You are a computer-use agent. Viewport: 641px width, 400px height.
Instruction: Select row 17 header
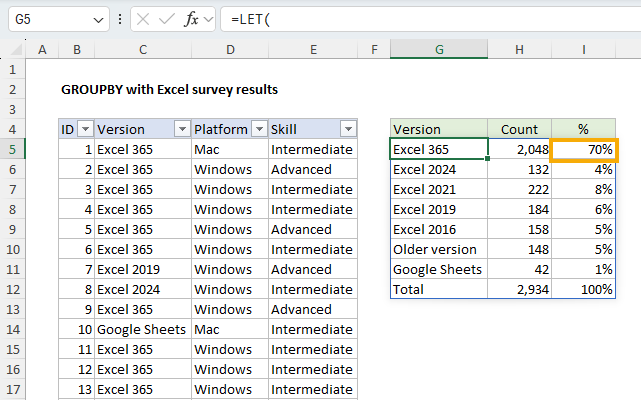pyautogui.click(x=13, y=389)
